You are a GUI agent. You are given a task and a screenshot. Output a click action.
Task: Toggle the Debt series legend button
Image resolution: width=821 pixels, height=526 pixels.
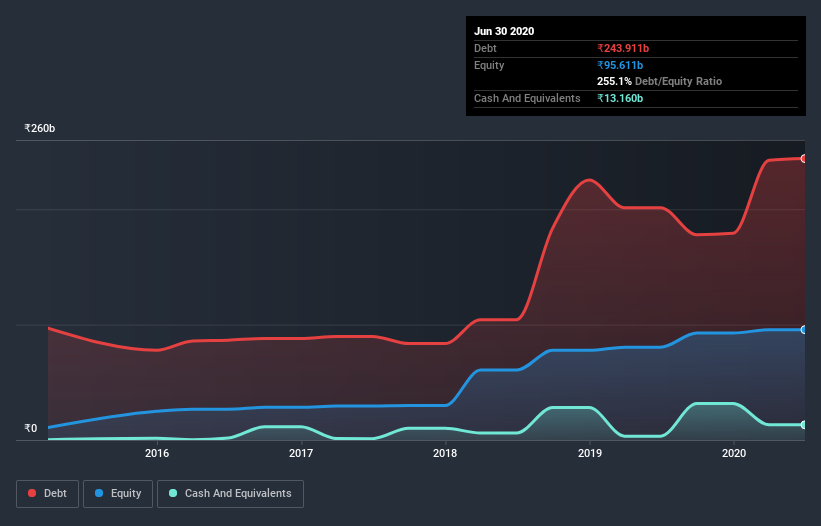pyautogui.click(x=47, y=494)
